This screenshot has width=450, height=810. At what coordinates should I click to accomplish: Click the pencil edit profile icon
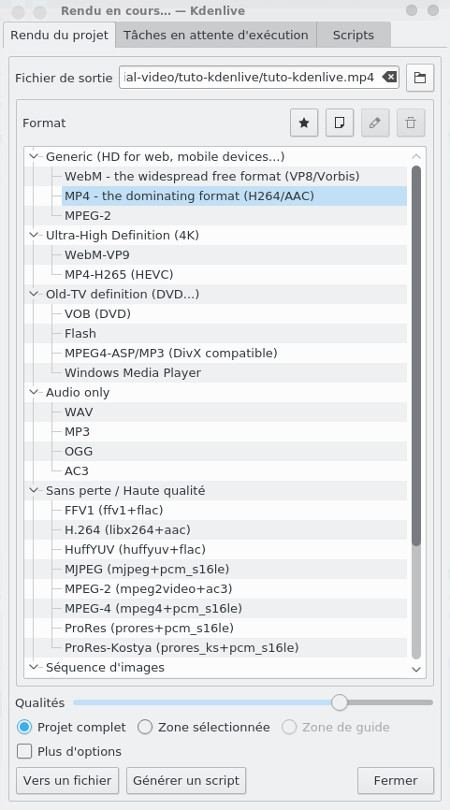(x=375, y=123)
